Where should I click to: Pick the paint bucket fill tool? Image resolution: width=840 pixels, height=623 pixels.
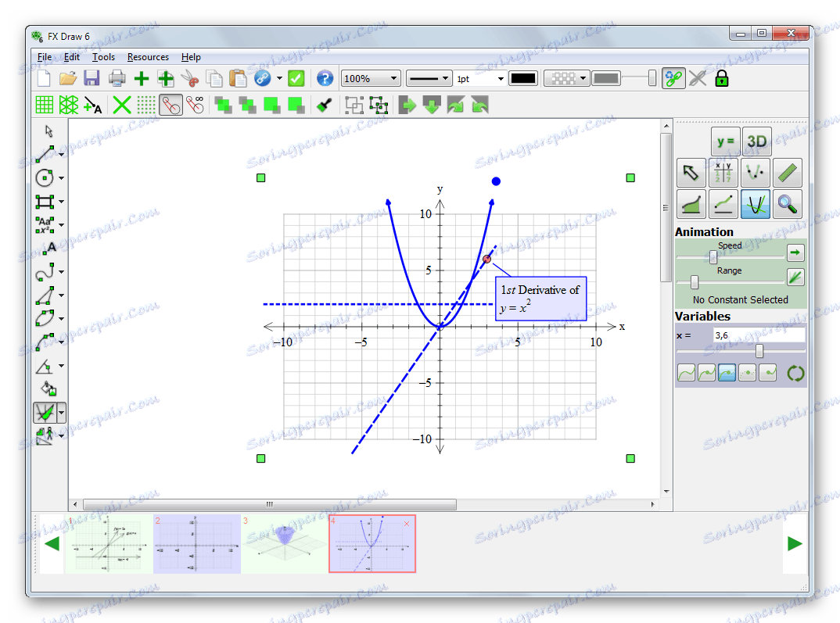tap(48, 388)
